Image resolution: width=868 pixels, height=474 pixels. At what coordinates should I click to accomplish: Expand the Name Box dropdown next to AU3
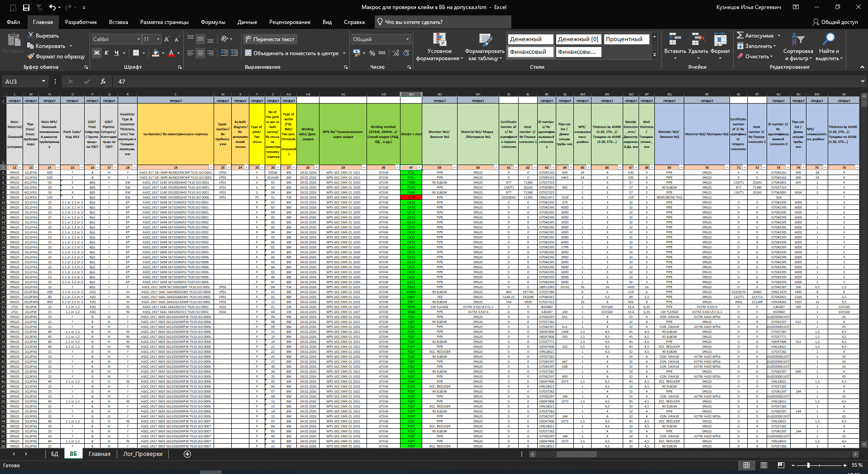(44, 81)
